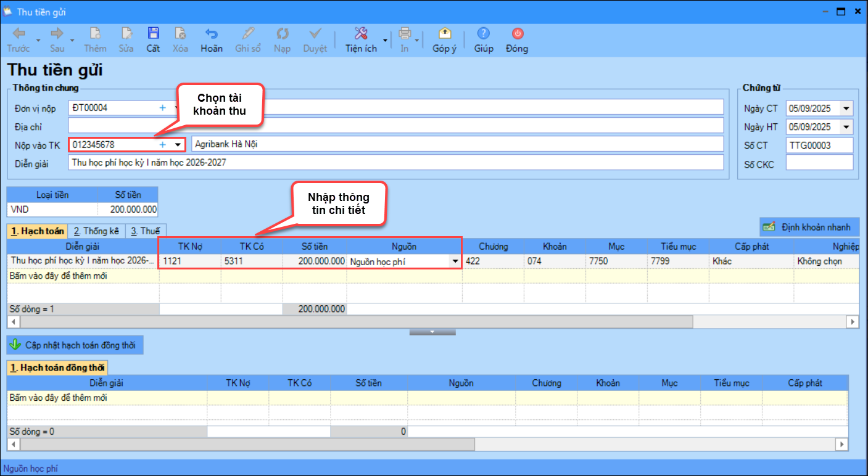Image resolution: width=868 pixels, height=476 pixels.
Task: Click the Địa chỉ input field
Action: click(x=395, y=126)
